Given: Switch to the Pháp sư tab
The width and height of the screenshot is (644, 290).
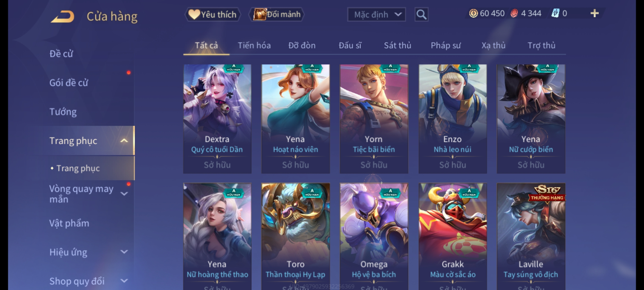Looking at the screenshot, I should [x=446, y=45].
